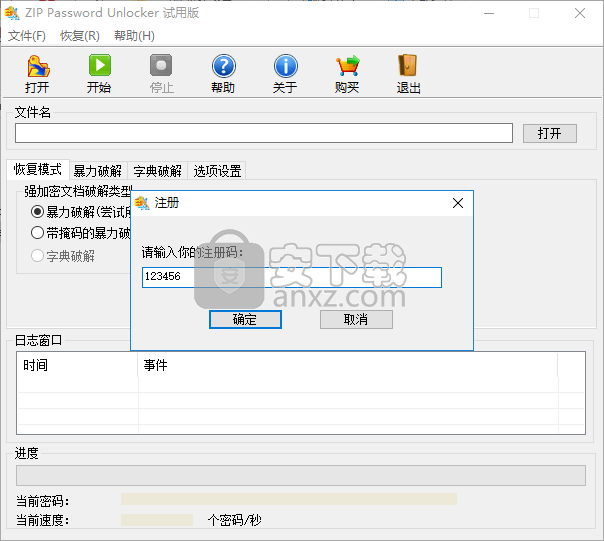Exit via the 退出 door icon
Image resolution: width=604 pixels, height=541 pixels.
[x=408, y=66]
